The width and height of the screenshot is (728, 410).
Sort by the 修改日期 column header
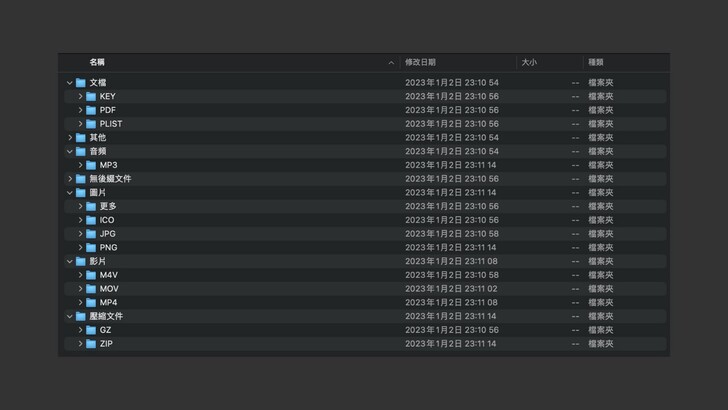point(420,62)
